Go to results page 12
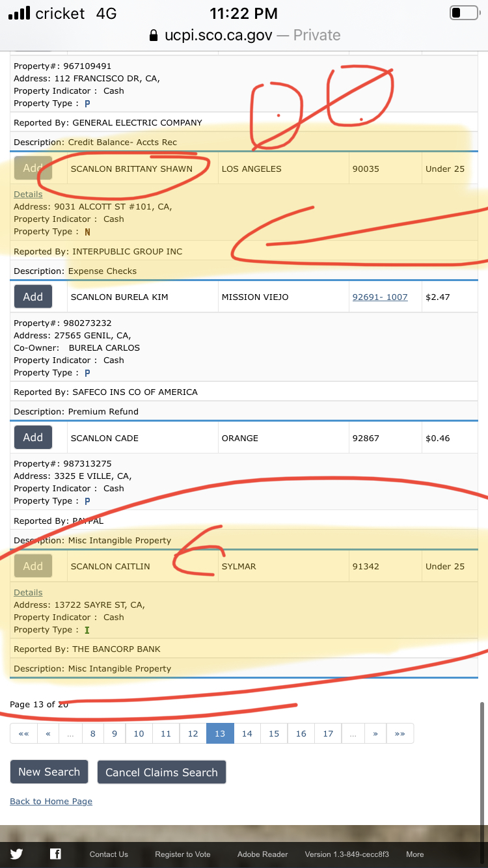This screenshot has width=488, height=868. pyautogui.click(x=193, y=733)
